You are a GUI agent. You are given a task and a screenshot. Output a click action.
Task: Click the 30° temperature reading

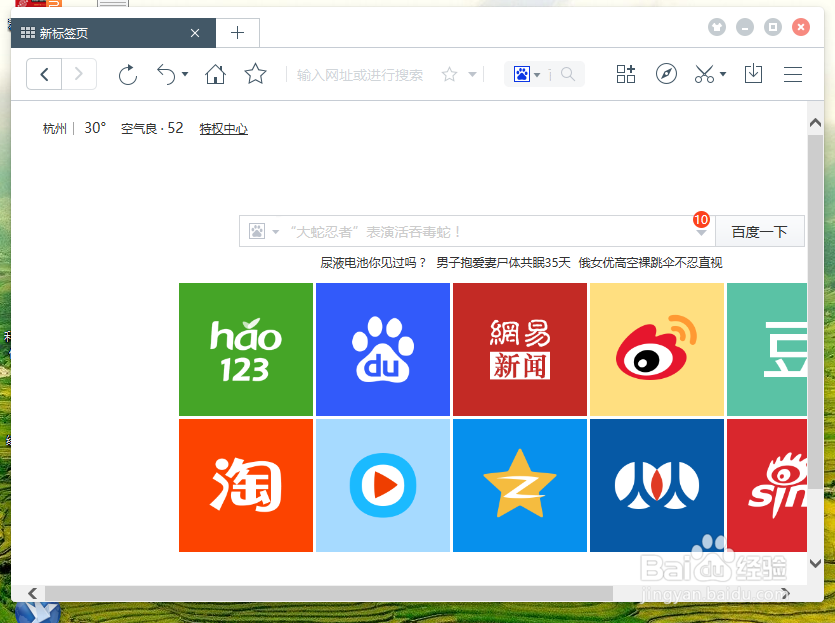[95, 128]
